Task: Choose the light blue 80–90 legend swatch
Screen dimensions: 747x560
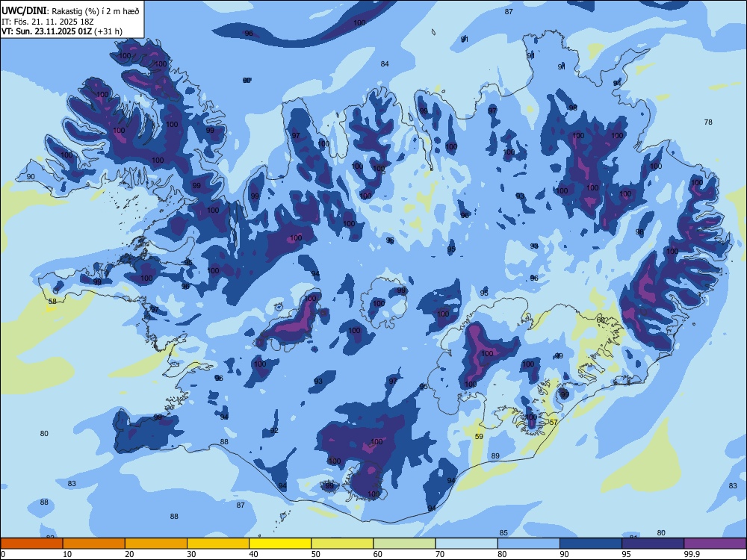Action: (x=528, y=544)
